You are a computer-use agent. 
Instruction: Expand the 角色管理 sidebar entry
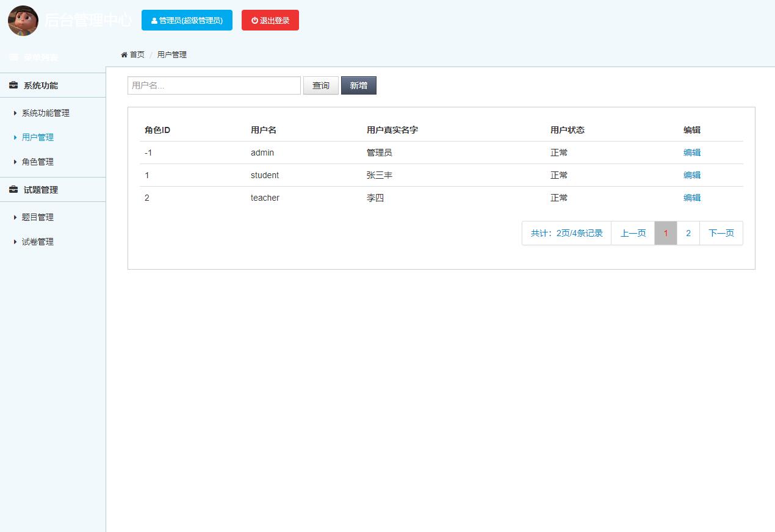[x=37, y=162]
